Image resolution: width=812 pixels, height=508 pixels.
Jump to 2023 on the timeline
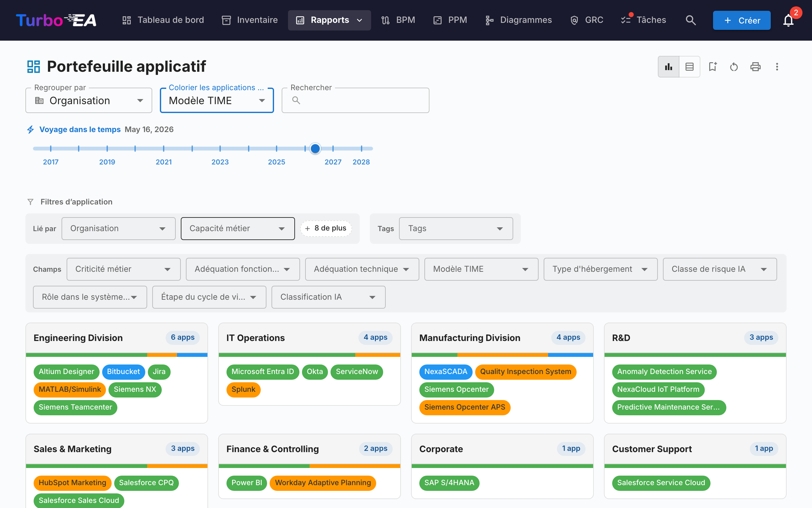(220, 162)
